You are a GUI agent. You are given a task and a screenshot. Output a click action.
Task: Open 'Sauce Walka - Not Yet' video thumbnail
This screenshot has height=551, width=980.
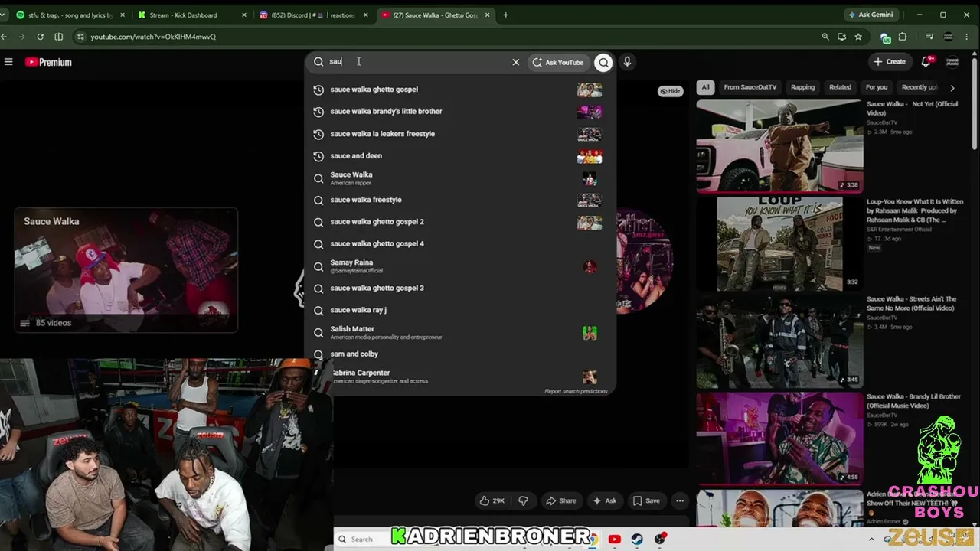pos(779,145)
